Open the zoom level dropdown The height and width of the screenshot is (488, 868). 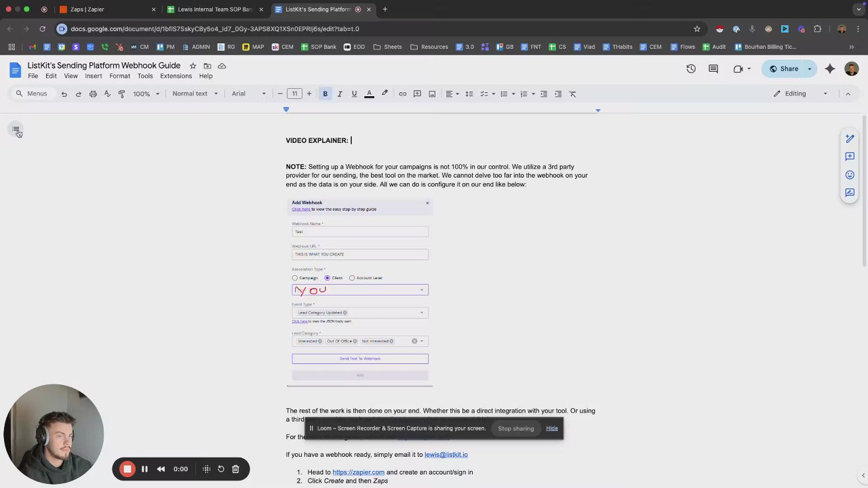[146, 94]
